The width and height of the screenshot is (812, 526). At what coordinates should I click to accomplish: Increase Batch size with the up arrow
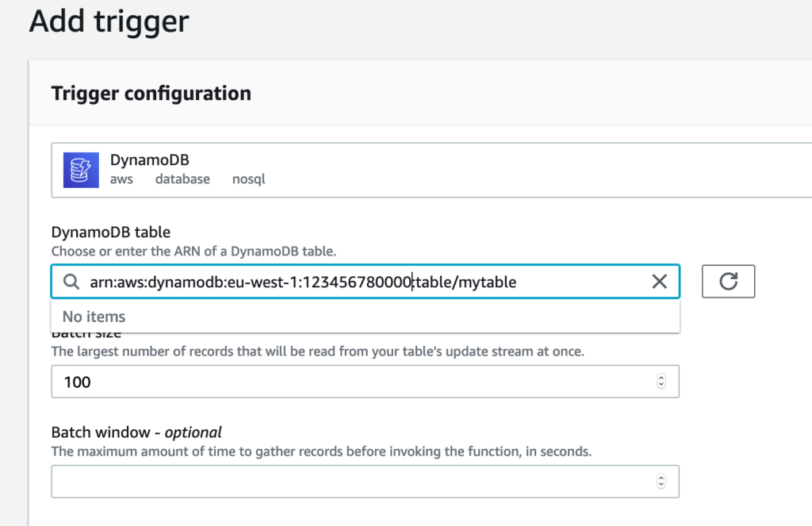pyautogui.click(x=661, y=378)
